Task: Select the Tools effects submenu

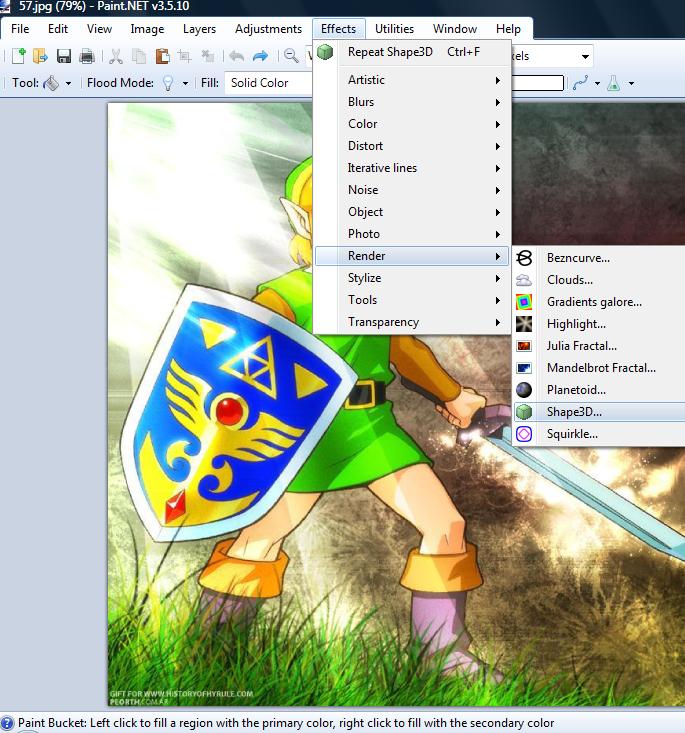Action: [412, 300]
